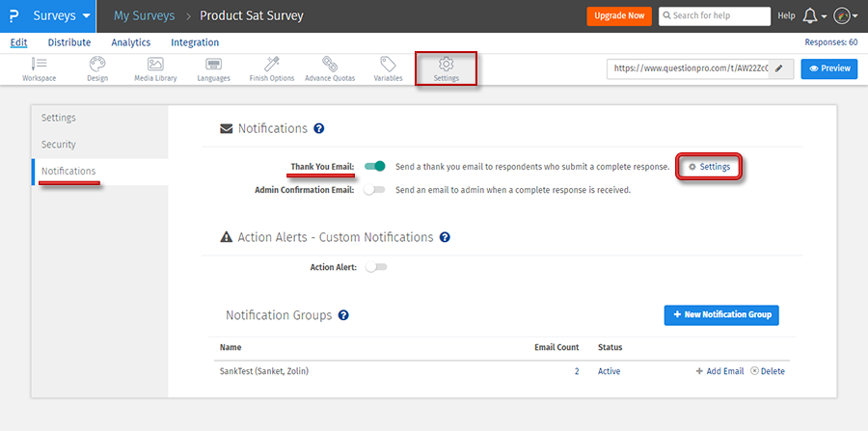Switch to the Analytics tab

point(130,42)
